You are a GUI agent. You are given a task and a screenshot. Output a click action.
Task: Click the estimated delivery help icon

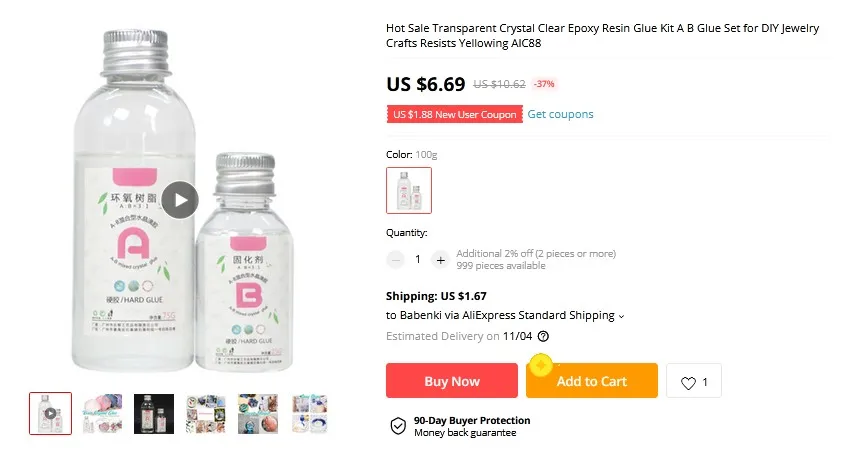[543, 337]
